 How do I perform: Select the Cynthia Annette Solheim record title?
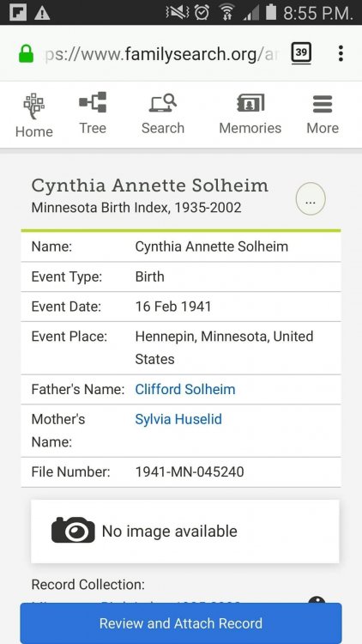150,185
